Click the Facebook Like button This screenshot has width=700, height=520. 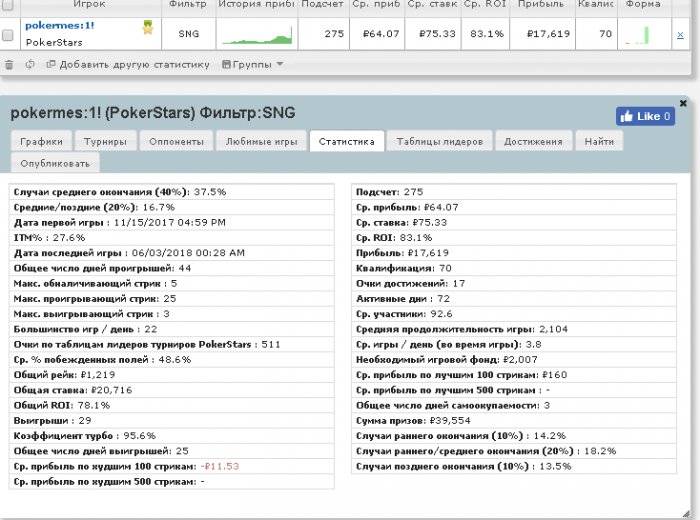pyautogui.click(x=645, y=116)
